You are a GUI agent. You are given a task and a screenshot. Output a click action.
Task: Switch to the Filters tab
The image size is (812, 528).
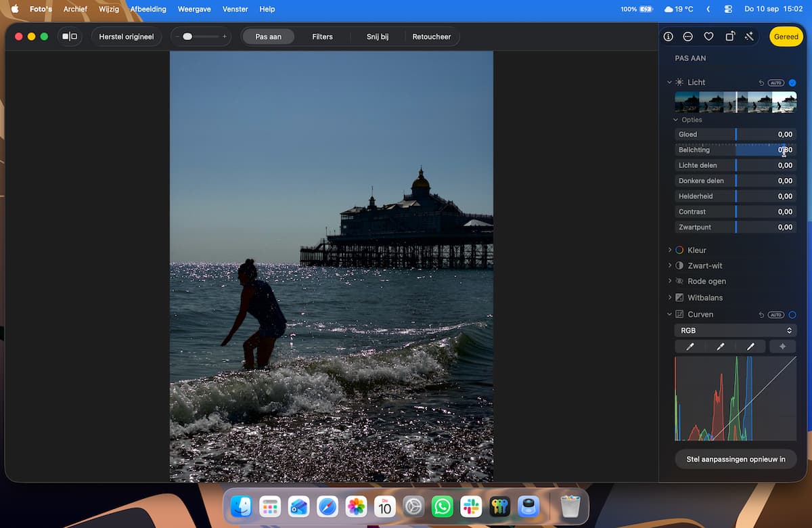(x=322, y=37)
